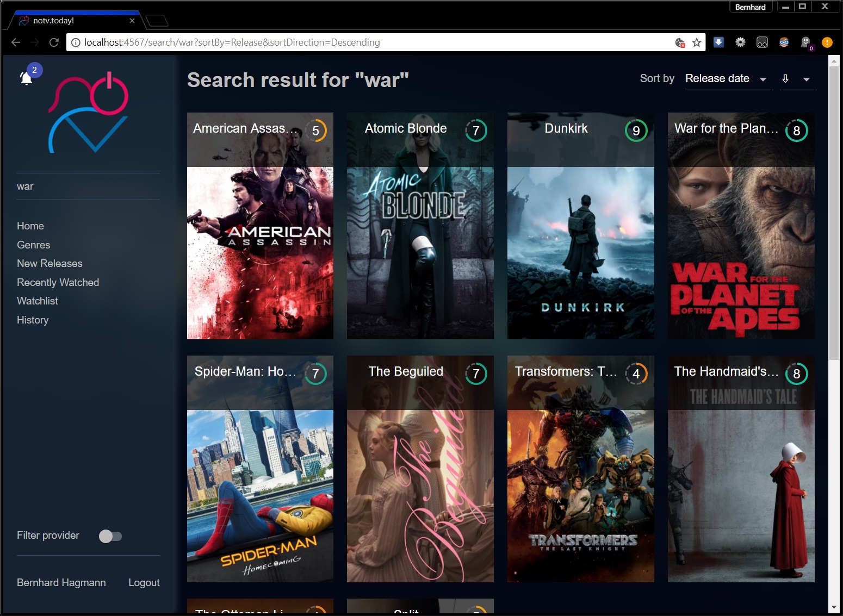Screen dimensions: 843x616
Task: Open Genres in the sidebar
Action: click(33, 245)
